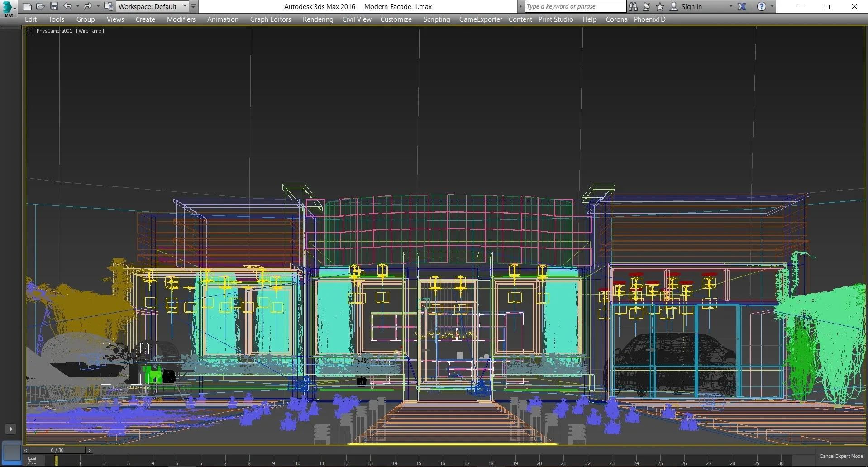Open Favorites star icon
This screenshot has width=868, height=467.
(x=660, y=6)
